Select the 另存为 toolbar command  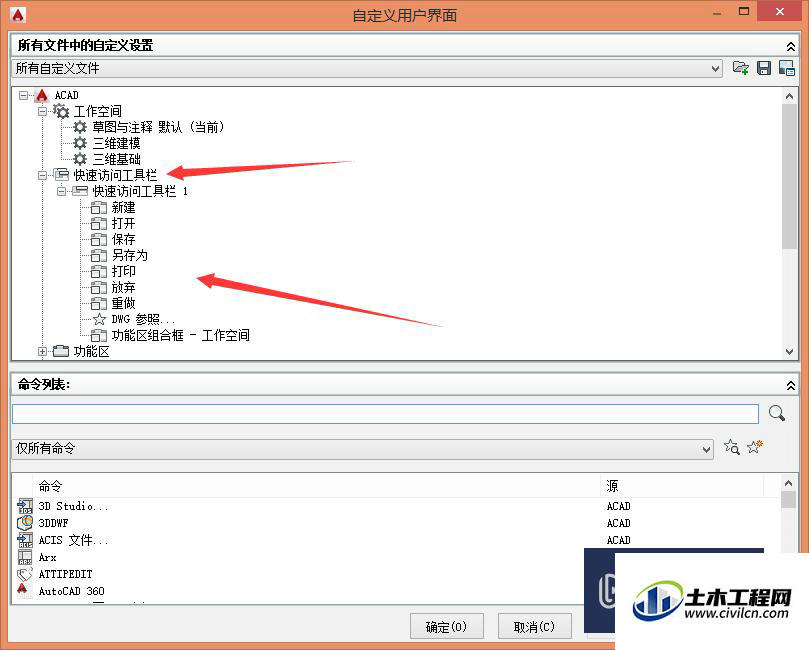[130, 255]
